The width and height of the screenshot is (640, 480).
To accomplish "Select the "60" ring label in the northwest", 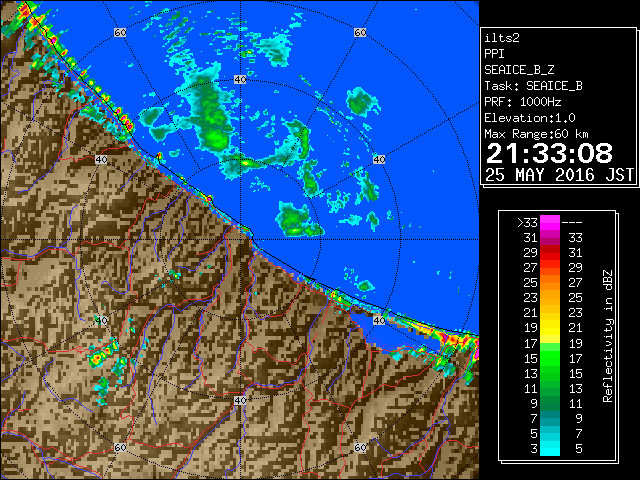I will click(x=120, y=32).
